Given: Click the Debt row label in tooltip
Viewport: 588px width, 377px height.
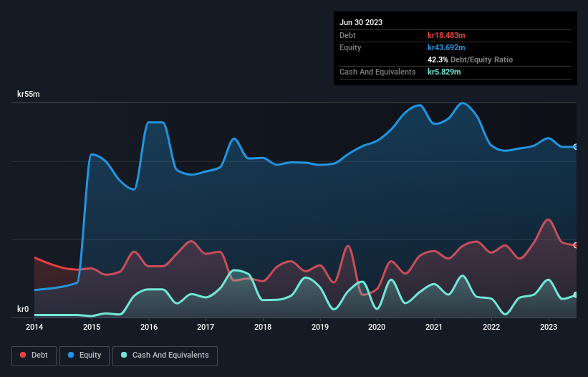Looking at the screenshot, I should 347,35.
